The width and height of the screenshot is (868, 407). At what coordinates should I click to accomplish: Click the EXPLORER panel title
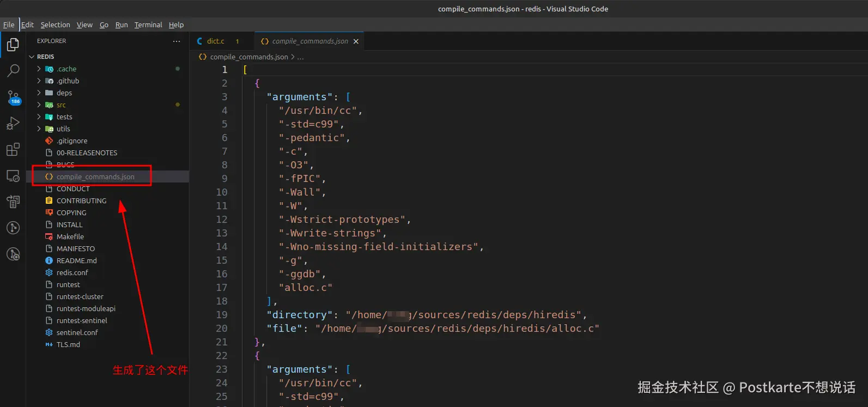51,41
